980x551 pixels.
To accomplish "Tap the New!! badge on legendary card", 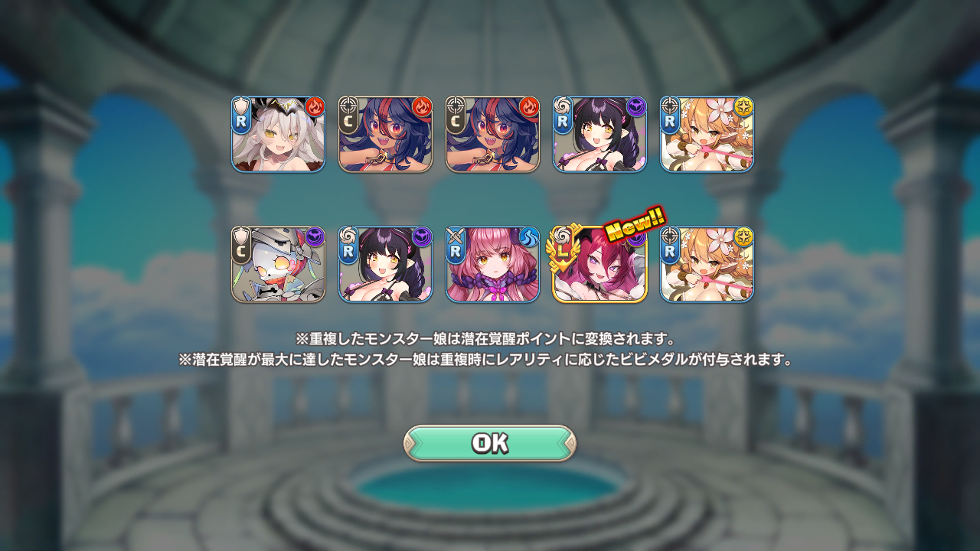I will (635, 223).
